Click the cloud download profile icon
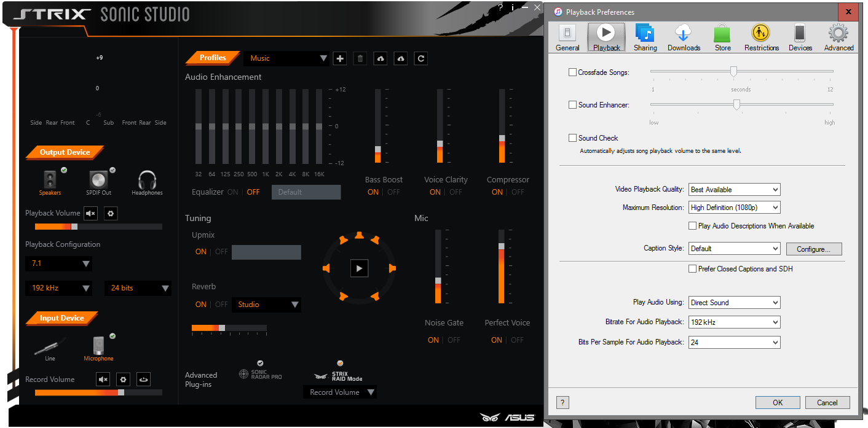868x428 pixels. coord(401,58)
